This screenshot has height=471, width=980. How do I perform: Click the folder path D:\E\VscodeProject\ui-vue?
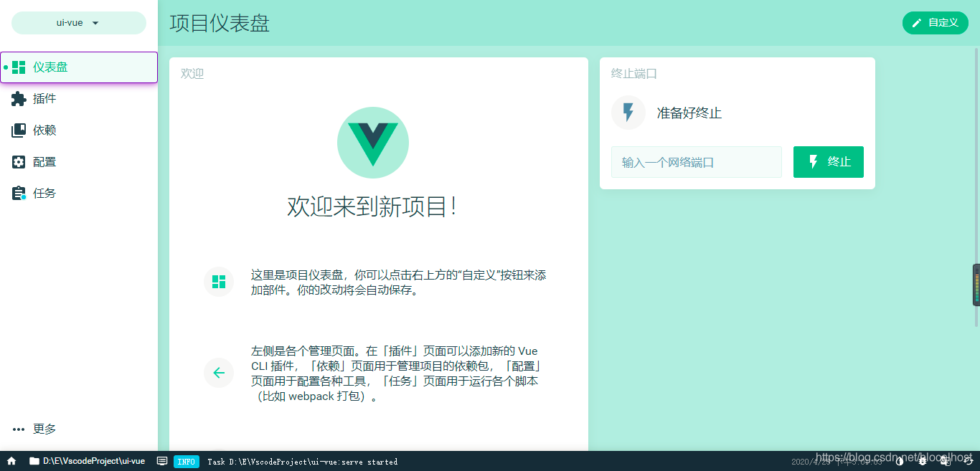87,461
